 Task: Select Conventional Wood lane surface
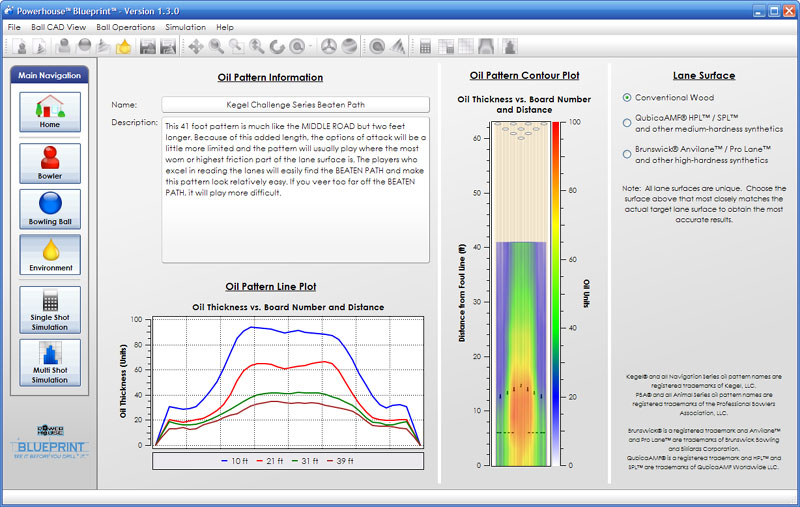pos(627,97)
